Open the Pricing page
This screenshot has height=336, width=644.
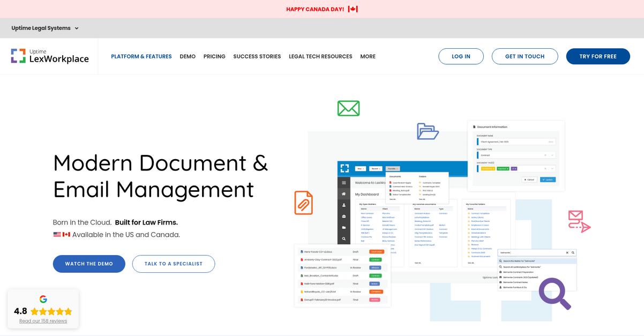coord(214,56)
